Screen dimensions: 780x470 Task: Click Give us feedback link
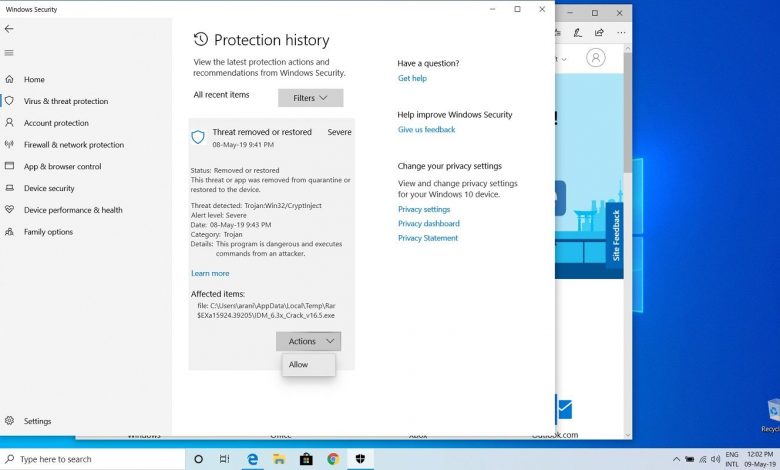pyautogui.click(x=426, y=130)
